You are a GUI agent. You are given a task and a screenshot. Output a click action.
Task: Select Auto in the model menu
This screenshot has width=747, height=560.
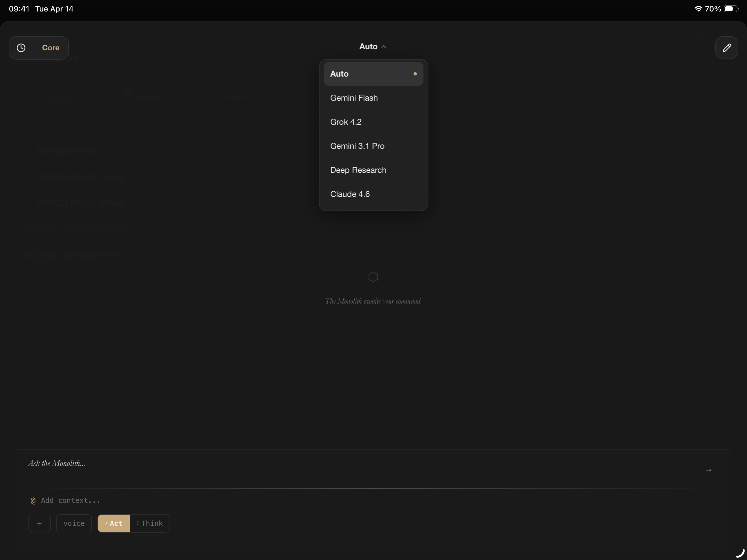coord(373,74)
